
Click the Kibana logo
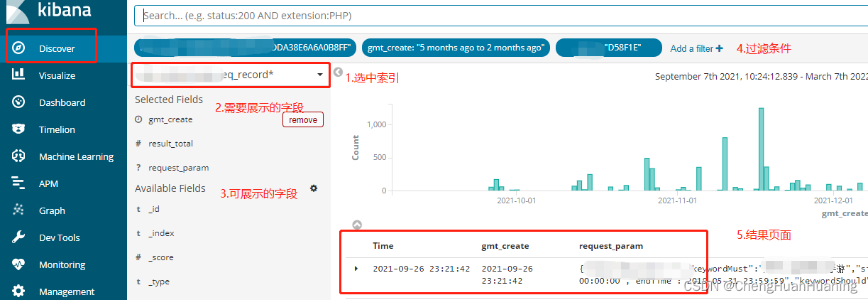point(49,12)
